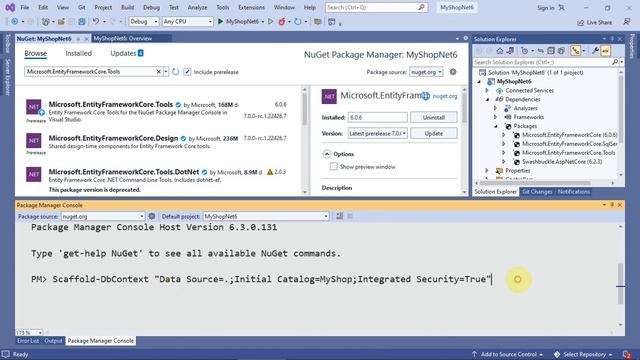Open the Build menu
This screenshot has height=360, width=640.
(x=127, y=7)
